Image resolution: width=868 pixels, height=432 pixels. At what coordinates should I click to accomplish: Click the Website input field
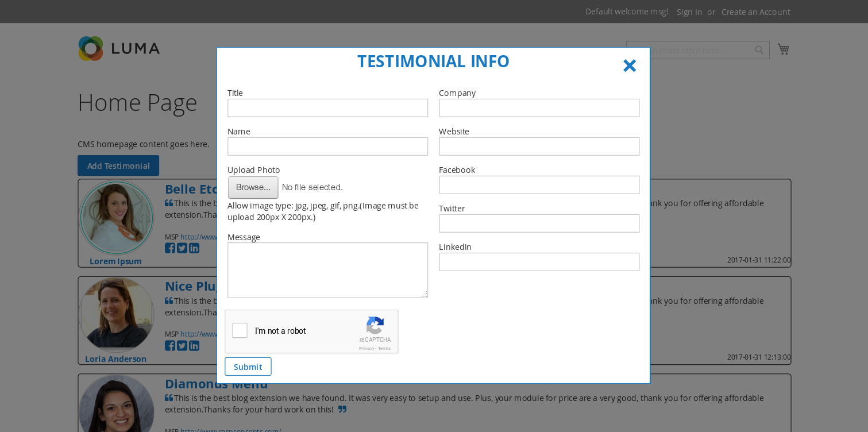[539, 146]
